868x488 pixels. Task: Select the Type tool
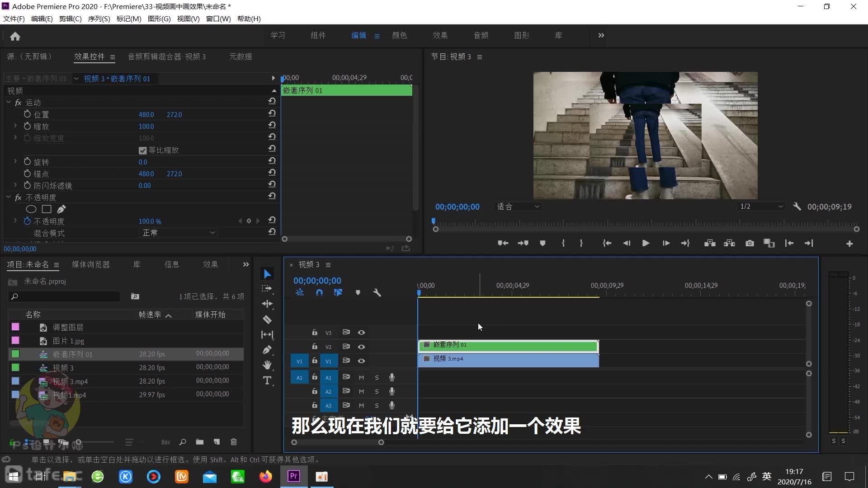point(267,380)
